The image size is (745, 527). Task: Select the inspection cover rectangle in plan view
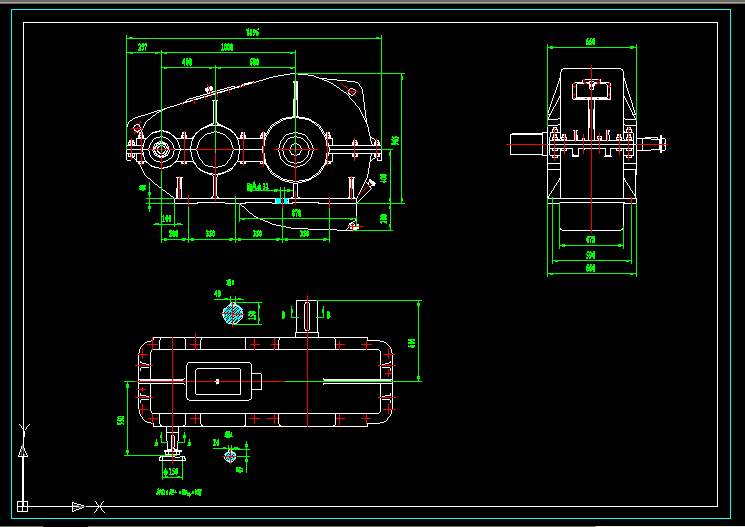pyautogui.click(x=218, y=380)
